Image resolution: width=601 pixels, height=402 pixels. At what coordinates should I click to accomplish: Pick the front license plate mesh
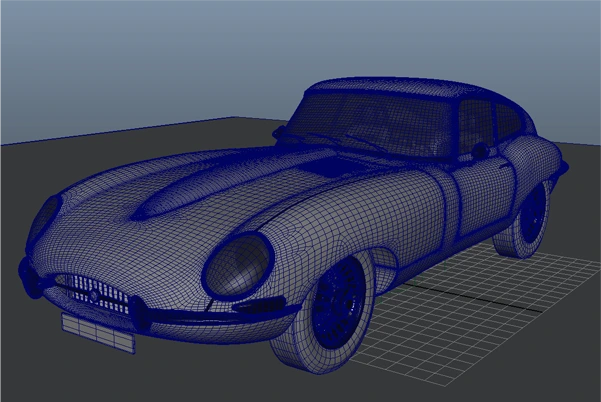[x=98, y=333]
